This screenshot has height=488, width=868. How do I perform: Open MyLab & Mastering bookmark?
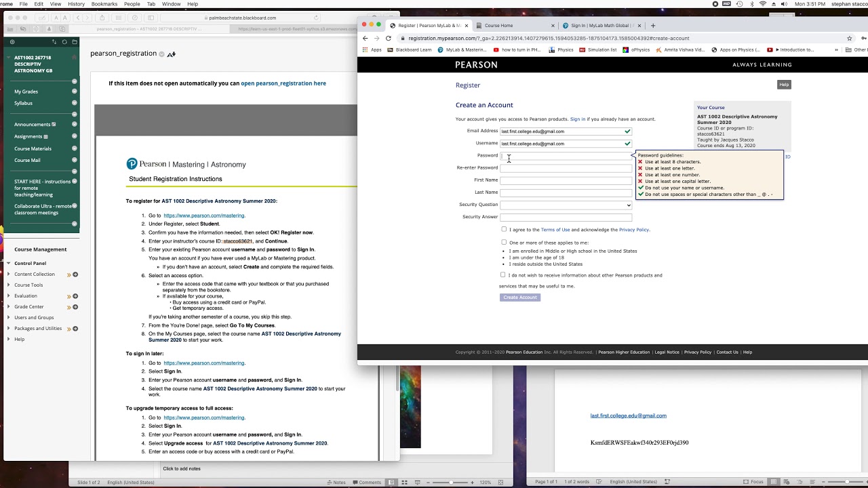coord(462,49)
